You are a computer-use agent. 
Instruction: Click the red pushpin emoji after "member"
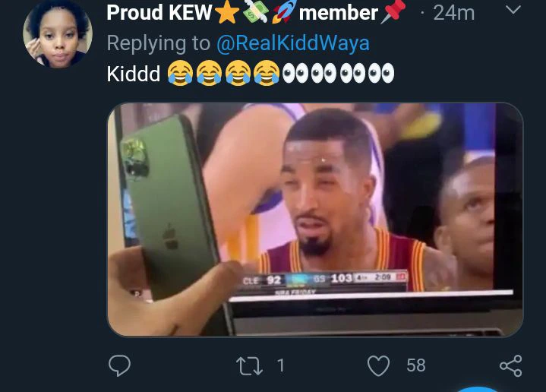point(393,12)
